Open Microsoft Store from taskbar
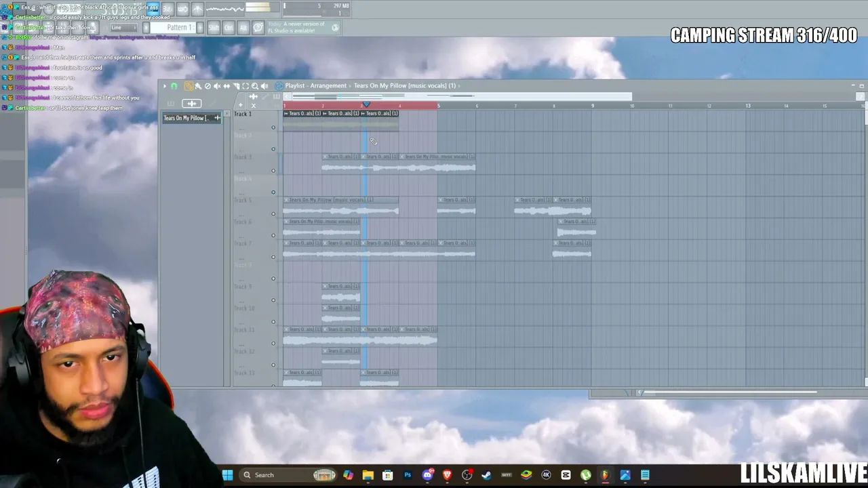This screenshot has height=488, width=868. click(387, 475)
